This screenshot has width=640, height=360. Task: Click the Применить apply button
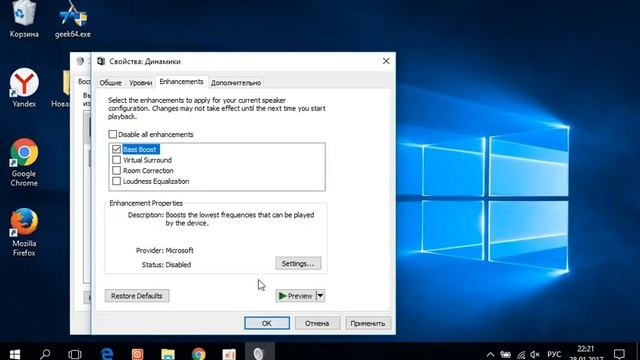click(368, 323)
